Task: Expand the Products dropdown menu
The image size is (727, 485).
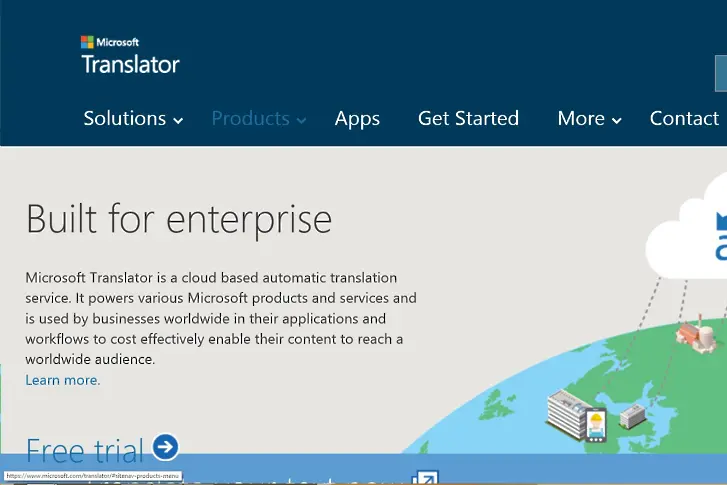Action: (259, 119)
